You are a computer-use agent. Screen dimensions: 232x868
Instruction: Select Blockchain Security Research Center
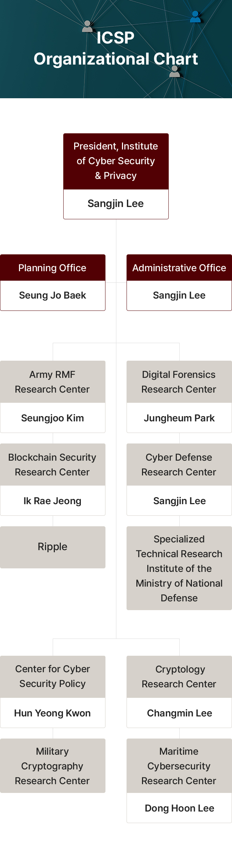(x=52, y=465)
